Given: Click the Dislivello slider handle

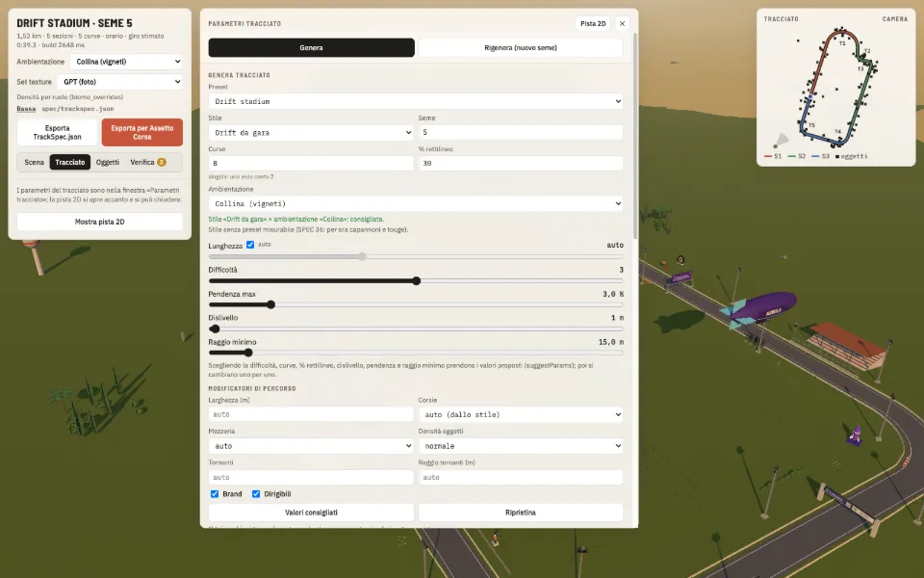Looking at the screenshot, I should pyautogui.click(x=215, y=329).
